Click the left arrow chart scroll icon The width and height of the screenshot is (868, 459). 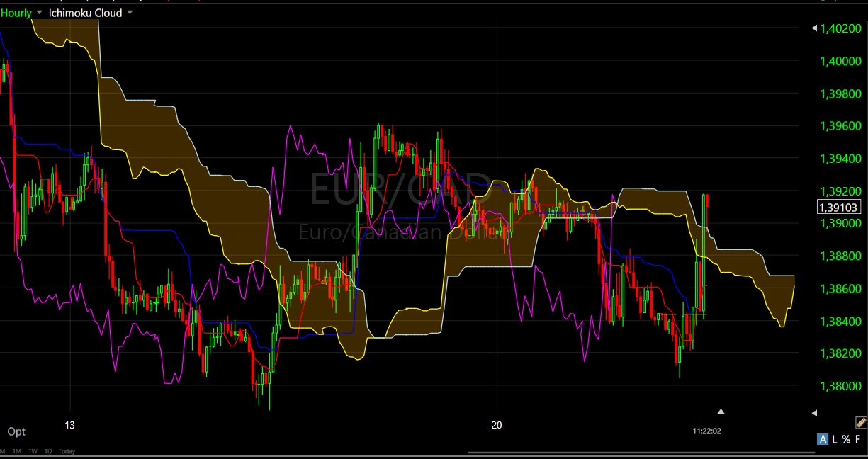pos(815,413)
